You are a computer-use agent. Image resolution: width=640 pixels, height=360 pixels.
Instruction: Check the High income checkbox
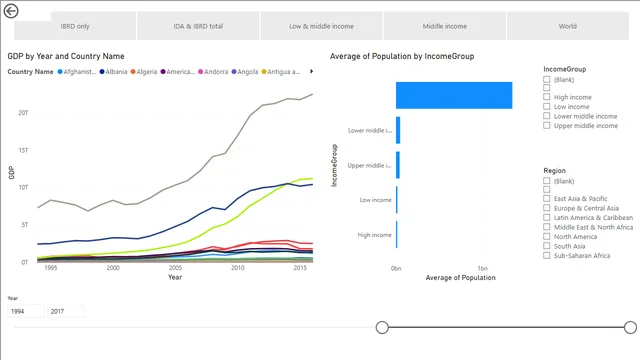coord(547,97)
